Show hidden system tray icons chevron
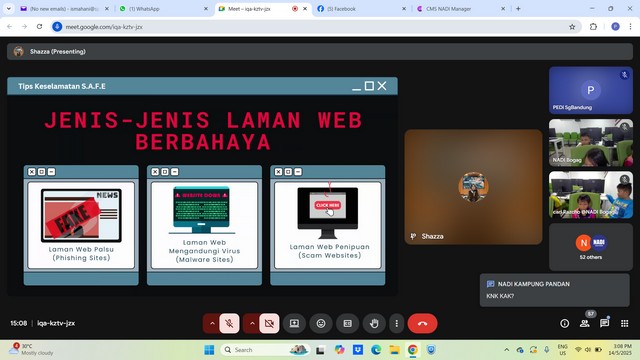Viewport: 640px width, 360px height. (507, 350)
